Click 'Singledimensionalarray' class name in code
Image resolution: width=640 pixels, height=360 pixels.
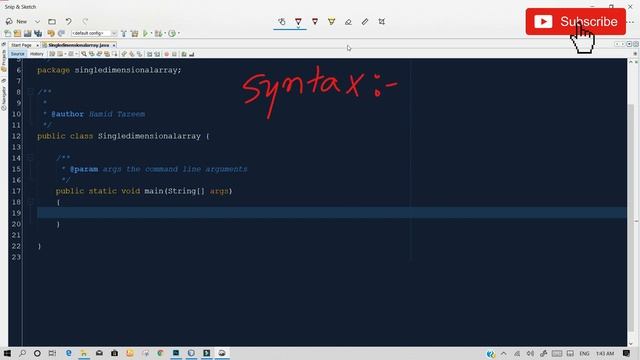[x=149, y=136]
